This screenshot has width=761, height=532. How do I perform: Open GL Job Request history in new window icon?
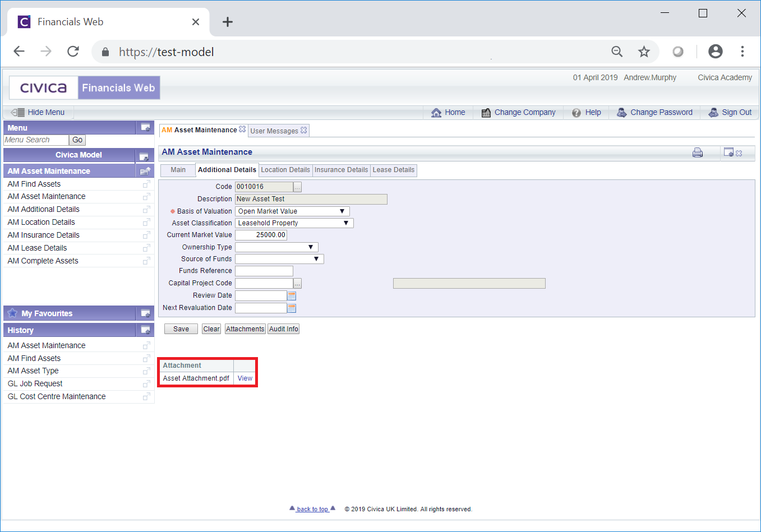pos(146,384)
